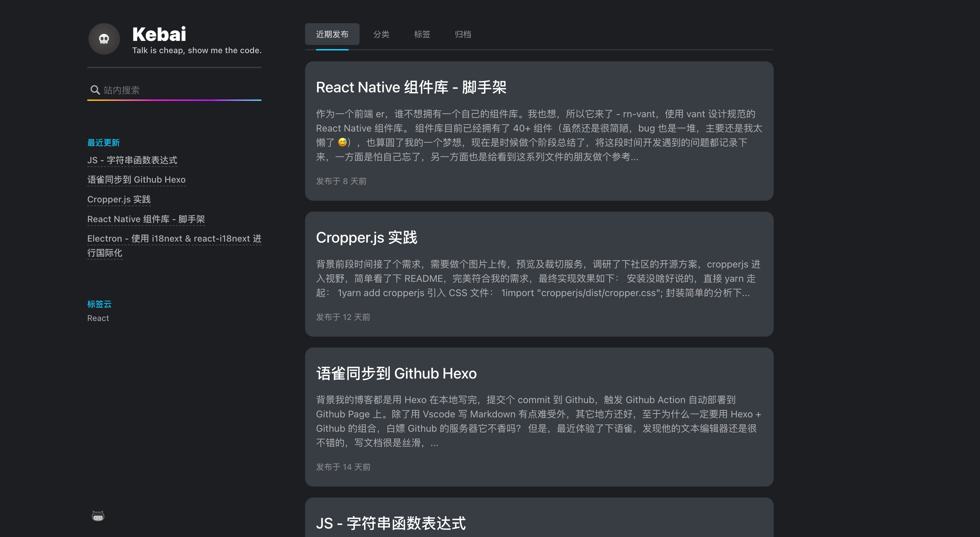Open post title React Native 组件库 - 脚手架

pyautogui.click(x=411, y=87)
